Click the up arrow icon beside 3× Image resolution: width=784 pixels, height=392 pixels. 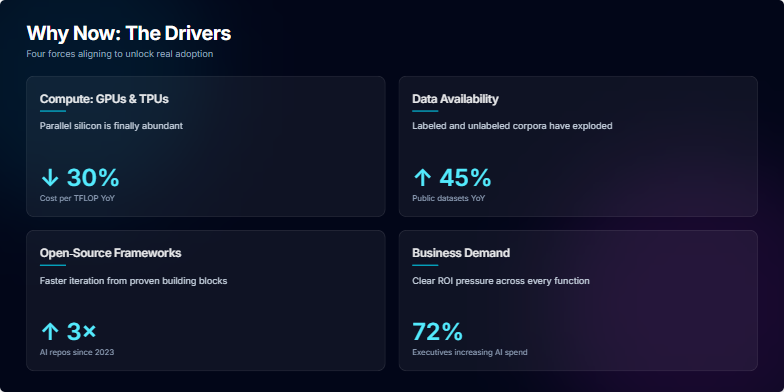tap(50, 332)
